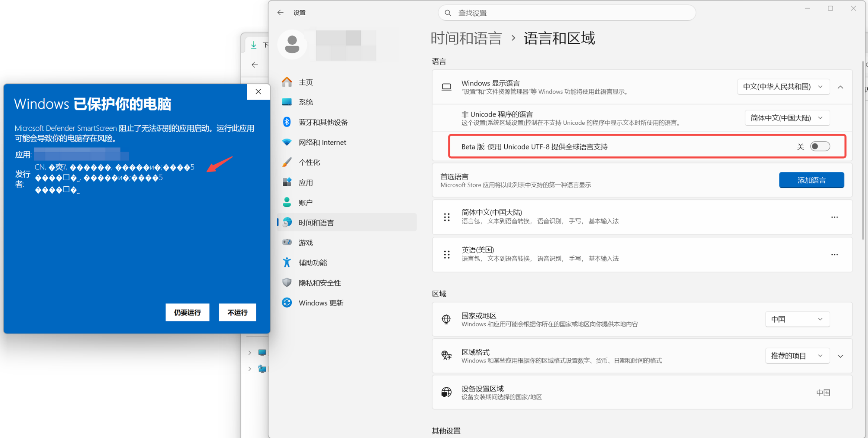Click the drag handle for 英语(美国)
Screen dimensions: 868x438
446,255
